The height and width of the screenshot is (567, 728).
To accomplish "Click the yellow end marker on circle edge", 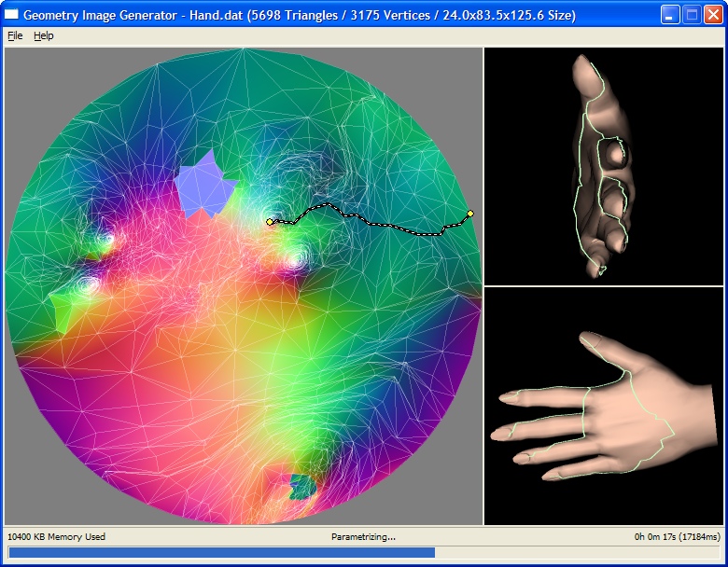I will 470,214.
